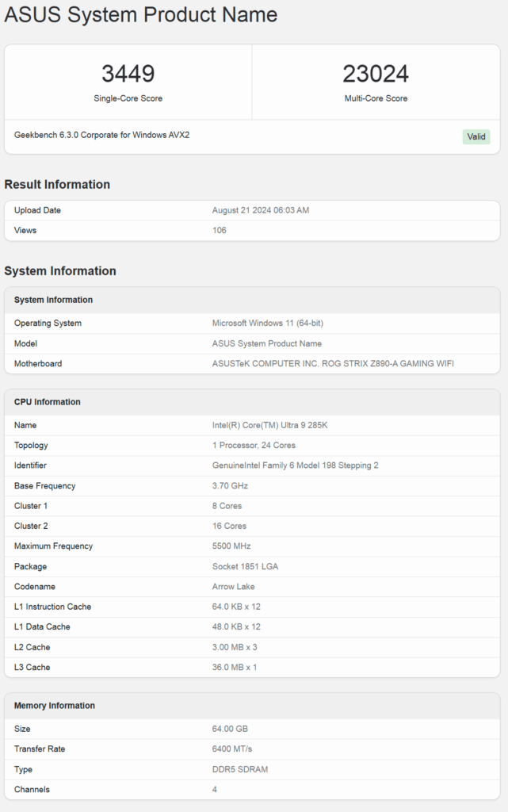Click the memory type value 'DDR5 SDRAM'
The image size is (508, 812).
pos(240,769)
